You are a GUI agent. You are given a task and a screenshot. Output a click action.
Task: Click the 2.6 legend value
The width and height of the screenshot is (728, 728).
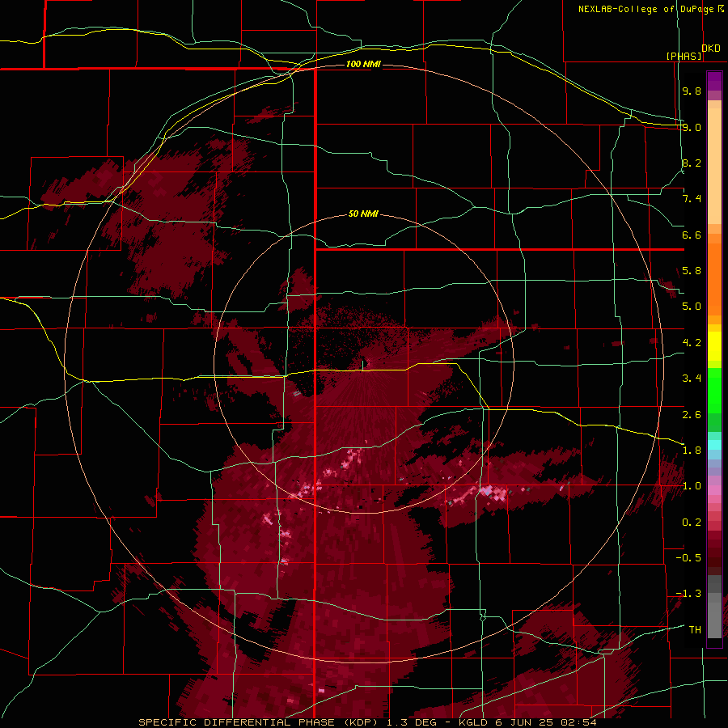[x=692, y=415]
